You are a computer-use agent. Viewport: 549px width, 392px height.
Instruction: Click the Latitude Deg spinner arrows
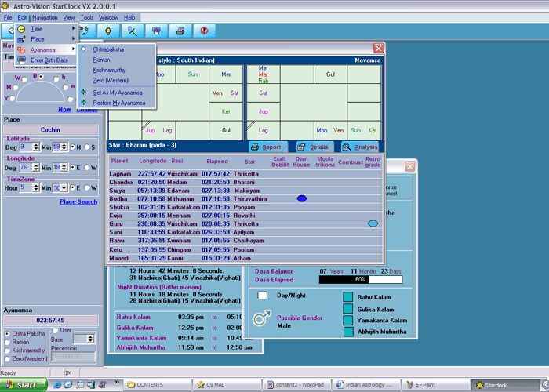point(36,147)
